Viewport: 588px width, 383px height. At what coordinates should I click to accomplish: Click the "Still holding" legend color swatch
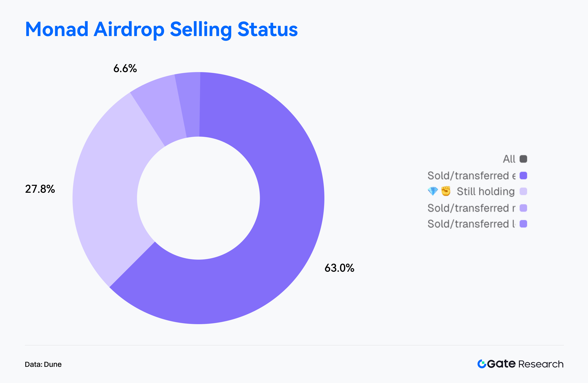(523, 191)
